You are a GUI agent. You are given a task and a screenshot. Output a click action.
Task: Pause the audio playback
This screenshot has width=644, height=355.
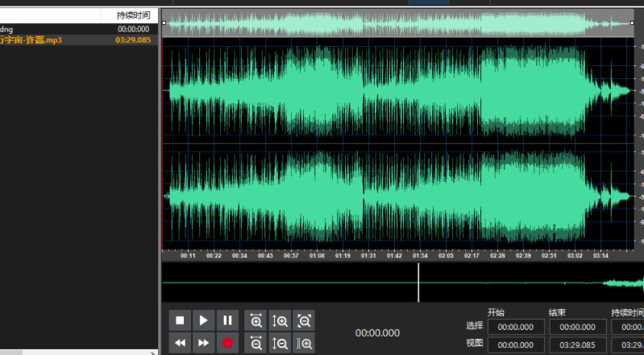[x=227, y=320]
